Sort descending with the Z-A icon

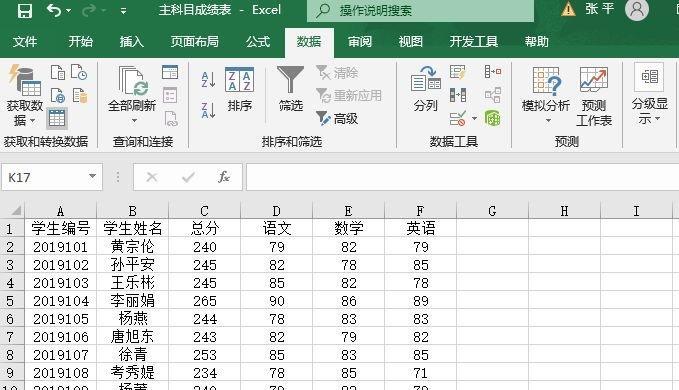pos(208,110)
